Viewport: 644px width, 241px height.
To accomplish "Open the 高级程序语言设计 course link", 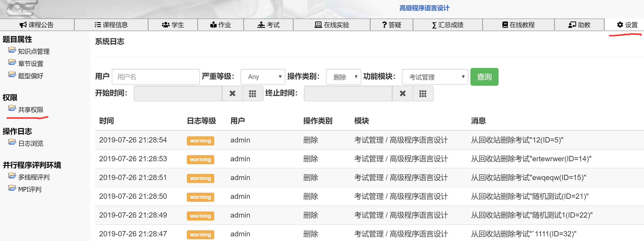I will 424,8.
